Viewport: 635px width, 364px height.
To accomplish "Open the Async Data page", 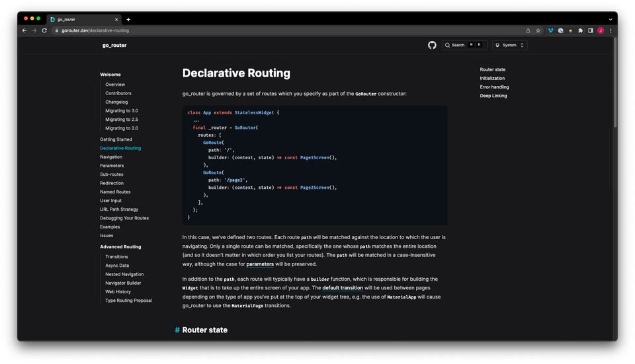I will 117,266.
